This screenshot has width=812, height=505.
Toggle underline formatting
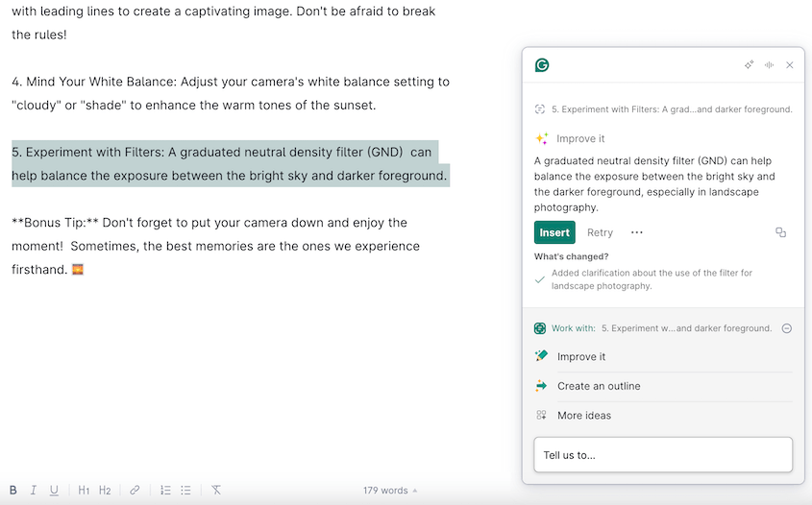[x=54, y=490]
